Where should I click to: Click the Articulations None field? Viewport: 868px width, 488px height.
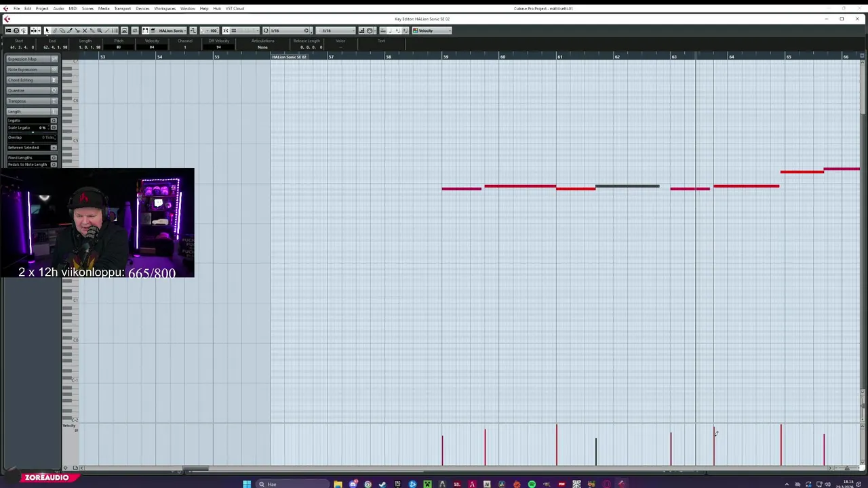[262, 47]
